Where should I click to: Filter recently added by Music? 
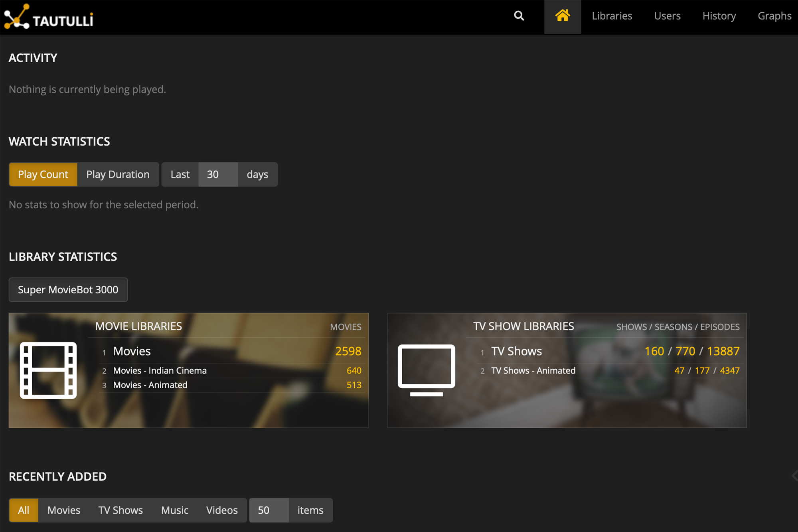tap(175, 510)
